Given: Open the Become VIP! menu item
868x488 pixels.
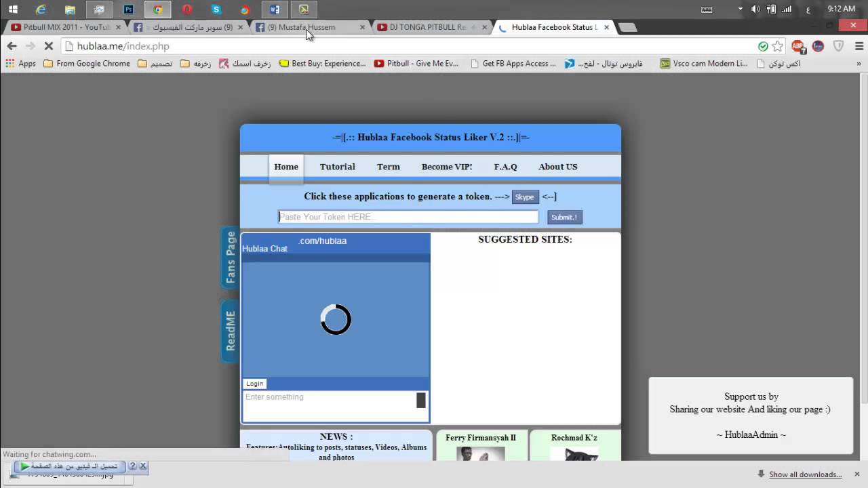Looking at the screenshot, I should pyautogui.click(x=447, y=167).
